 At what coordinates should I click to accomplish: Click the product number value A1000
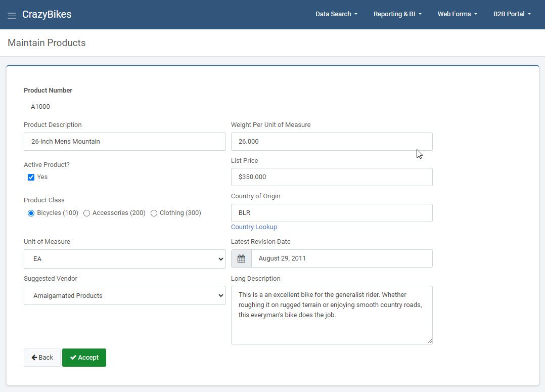pos(40,107)
